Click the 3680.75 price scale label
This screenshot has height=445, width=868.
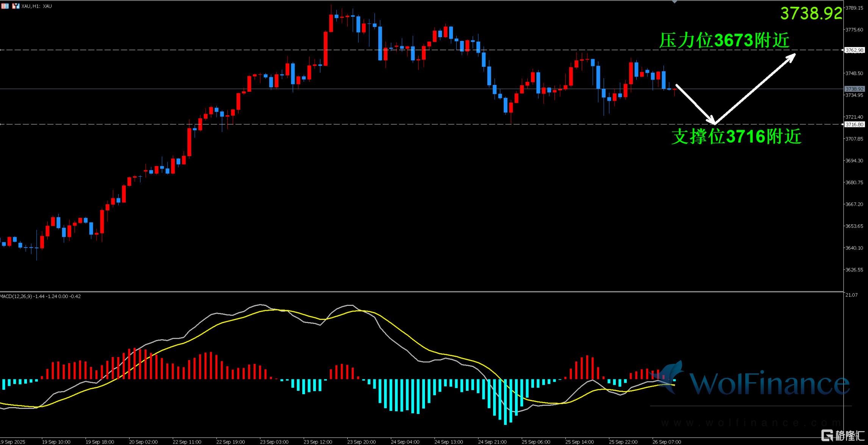(854, 182)
